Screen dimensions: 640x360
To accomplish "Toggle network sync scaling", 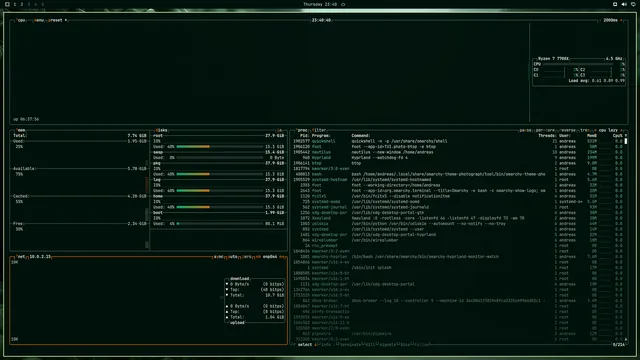I will pyautogui.click(x=219, y=257).
